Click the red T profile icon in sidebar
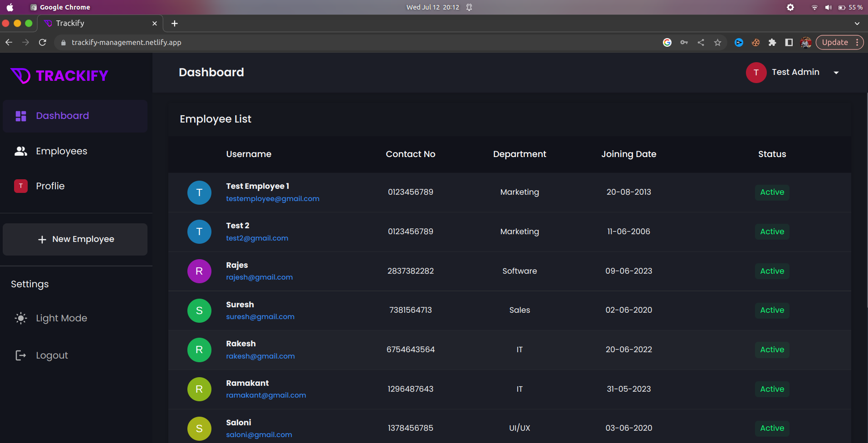This screenshot has width=868, height=443. [21, 186]
